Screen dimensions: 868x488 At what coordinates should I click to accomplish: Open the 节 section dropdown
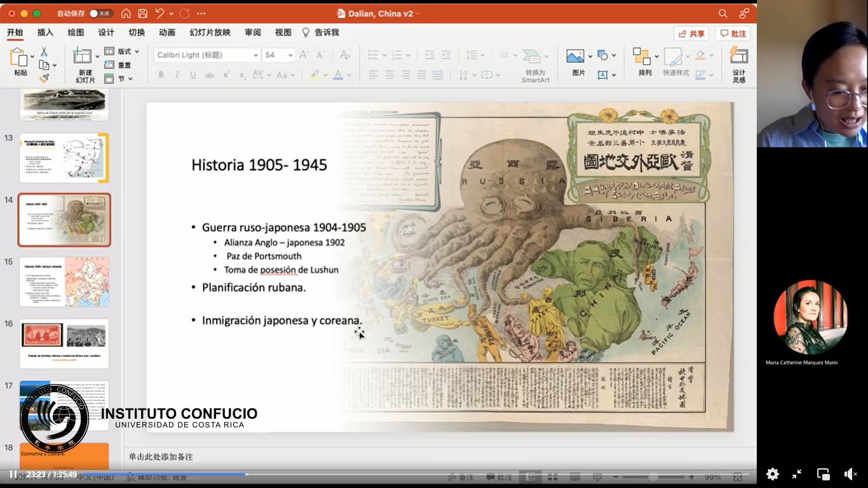tap(118, 79)
